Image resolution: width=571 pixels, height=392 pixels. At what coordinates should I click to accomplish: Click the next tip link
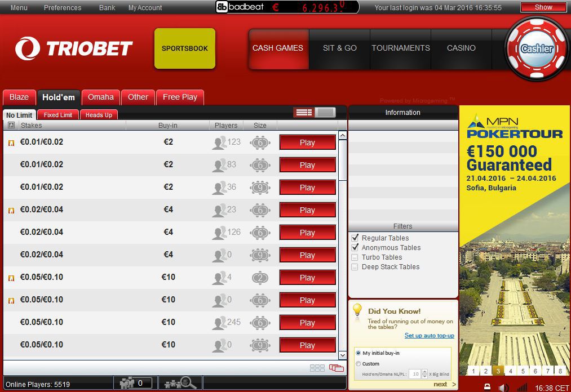tap(444, 384)
